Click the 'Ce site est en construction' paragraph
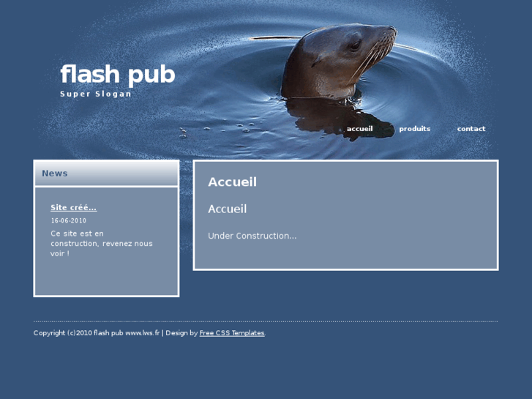The height and width of the screenshot is (399, 532). [x=102, y=244]
